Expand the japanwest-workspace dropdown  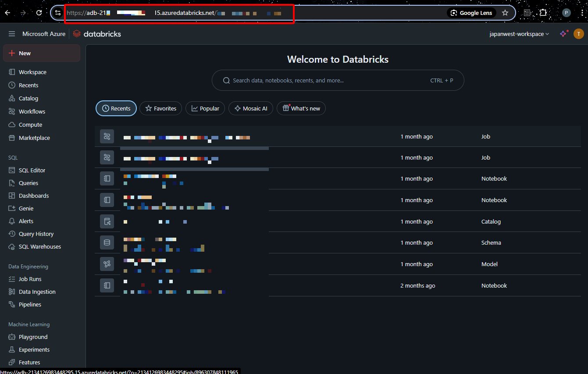click(x=519, y=34)
